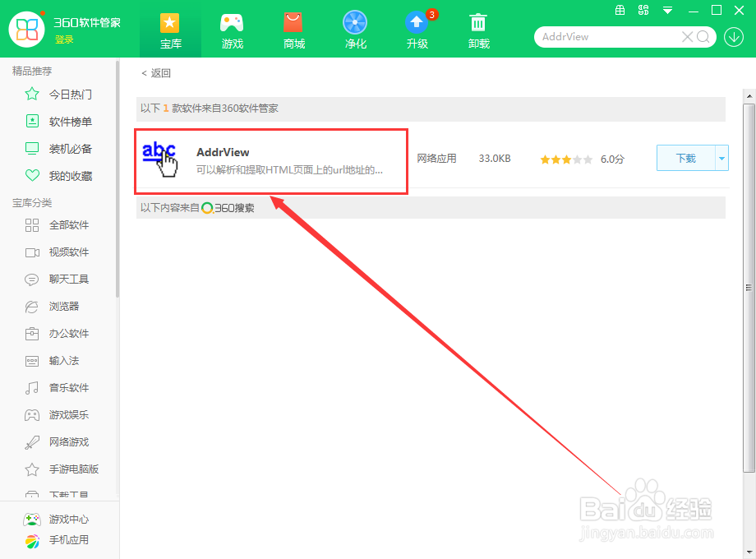Click the 全部软件 grid icon
Screen dimensions: 756x559
[x=32, y=225]
